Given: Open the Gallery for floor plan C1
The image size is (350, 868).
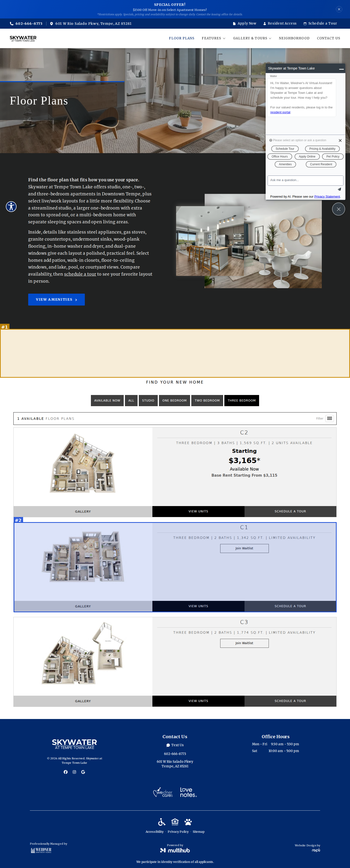Looking at the screenshot, I should (x=83, y=606).
